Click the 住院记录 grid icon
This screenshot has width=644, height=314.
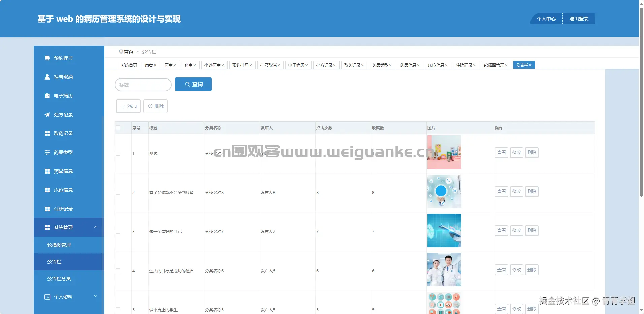pos(47,209)
